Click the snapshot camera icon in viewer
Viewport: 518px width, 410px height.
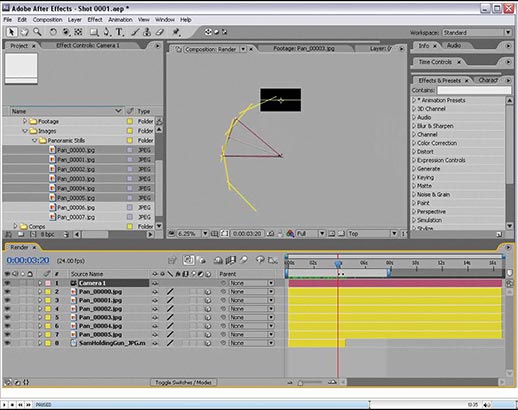[271, 234]
